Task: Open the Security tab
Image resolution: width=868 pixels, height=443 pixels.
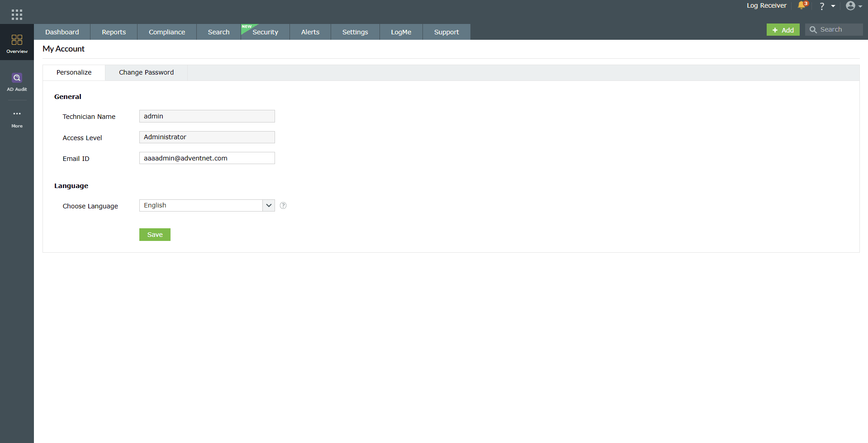Action: pyautogui.click(x=265, y=32)
